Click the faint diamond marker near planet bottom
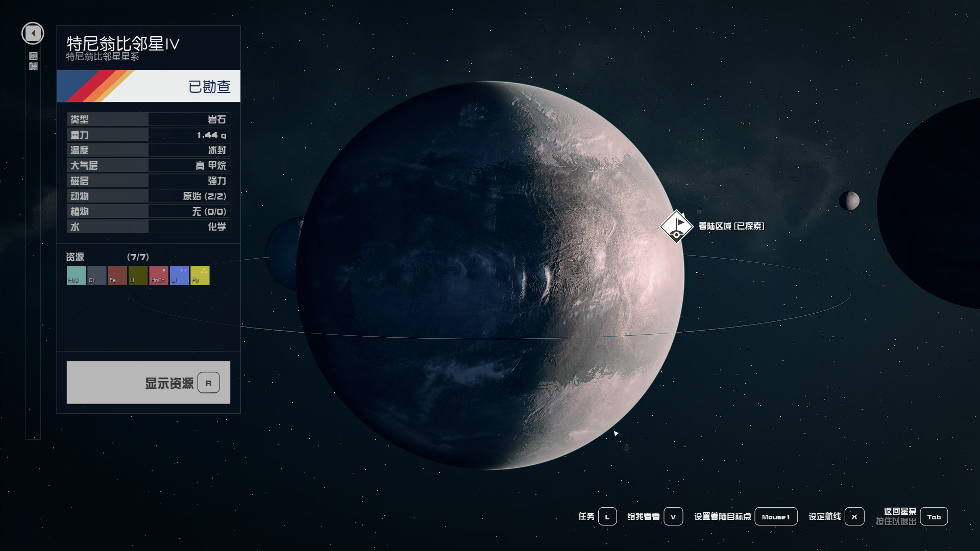 (x=627, y=447)
